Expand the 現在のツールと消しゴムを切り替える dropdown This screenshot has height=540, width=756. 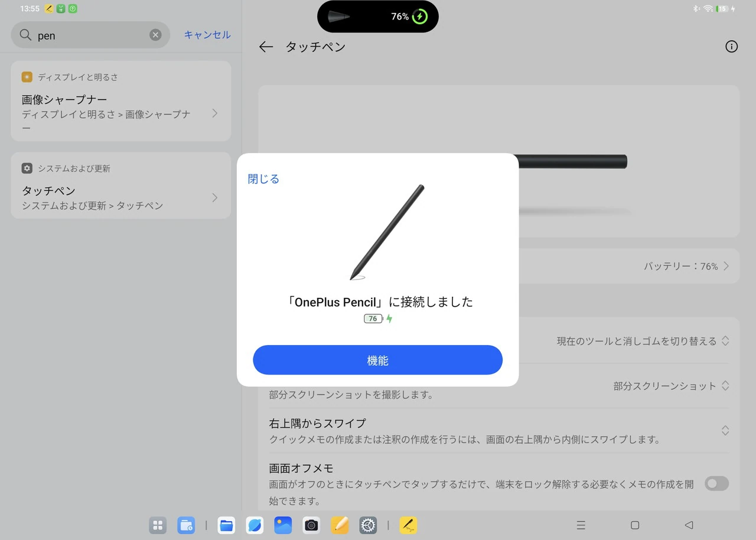coord(643,341)
